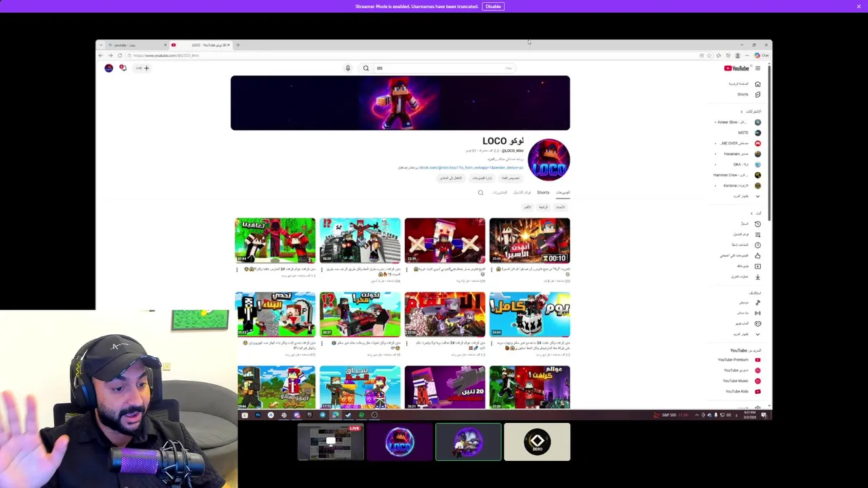This screenshot has width=868, height=488.
Task: Expand more Explore items with the chevron
Action: click(x=757, y=334)
